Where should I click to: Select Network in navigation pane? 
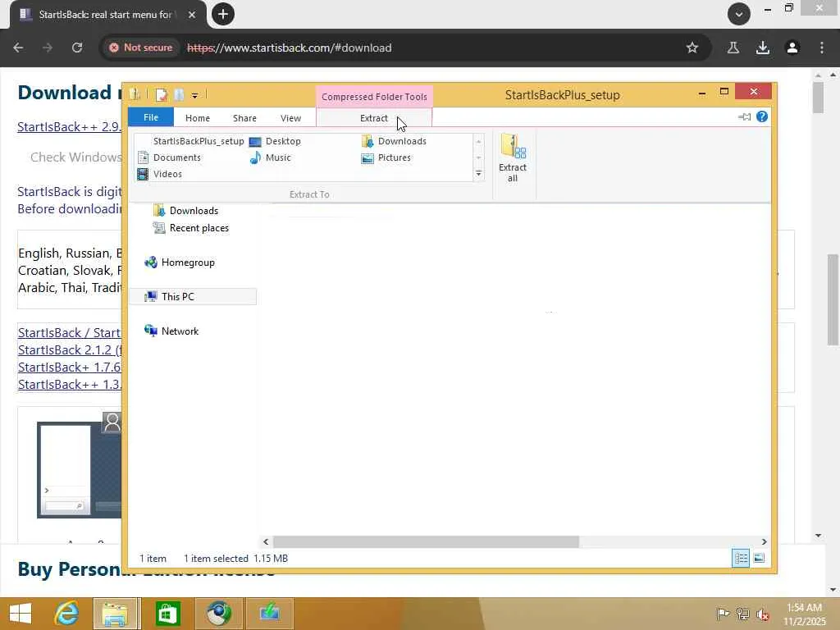tap(172, 331)
